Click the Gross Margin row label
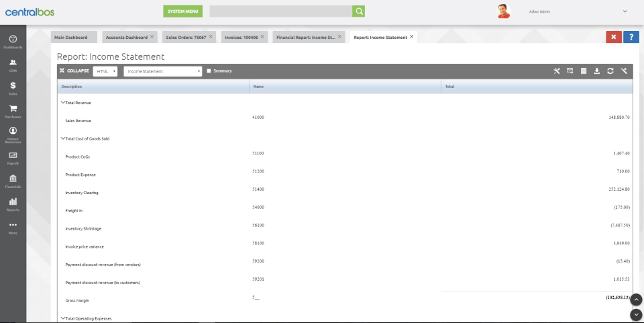The width and height of the screenshot is (644, 323). [77, 300]
